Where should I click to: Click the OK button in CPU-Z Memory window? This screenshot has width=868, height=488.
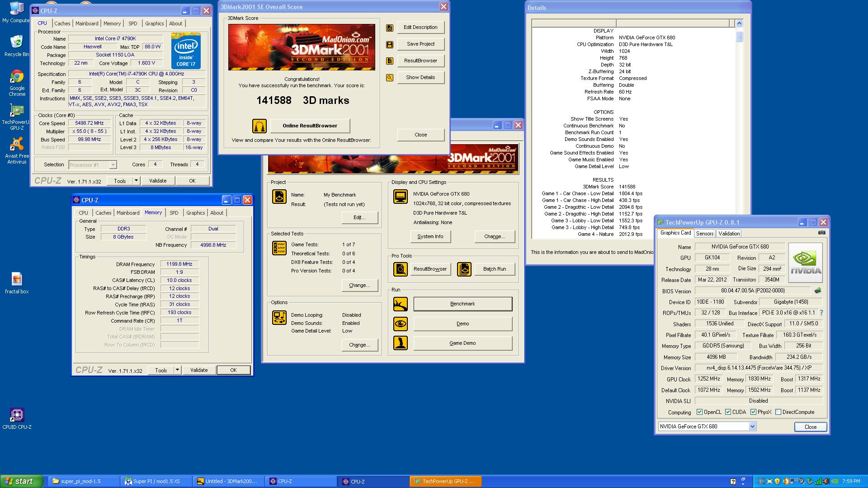click(233, 370)
